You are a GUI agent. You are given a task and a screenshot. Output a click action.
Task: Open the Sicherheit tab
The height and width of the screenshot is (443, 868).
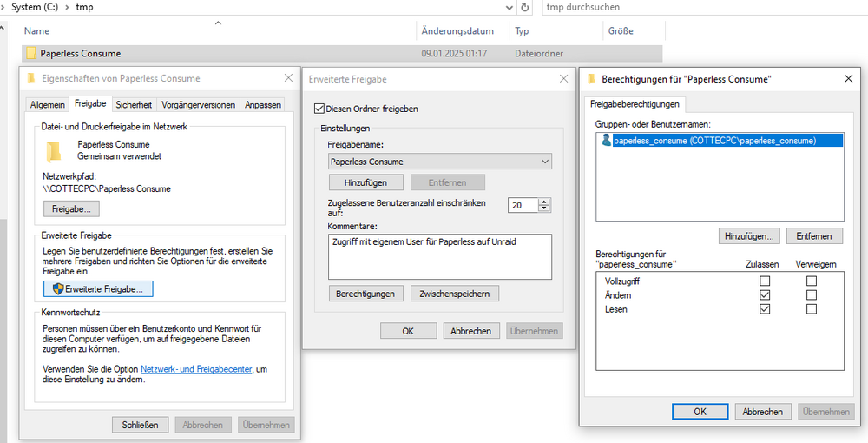click(x=134, y=104)
